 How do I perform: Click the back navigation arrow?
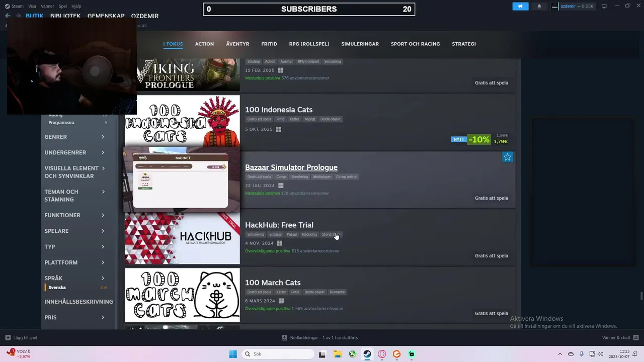8,16
